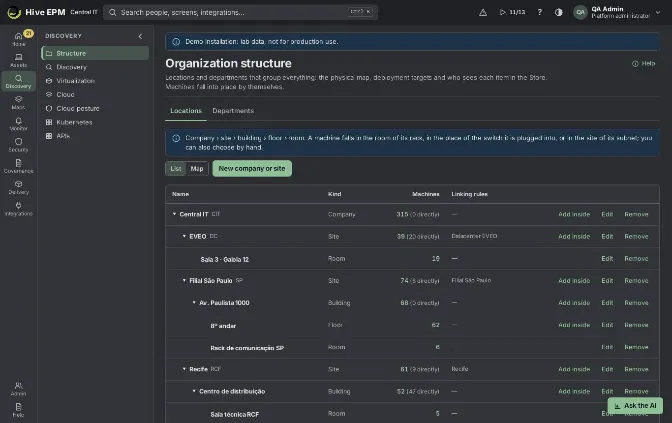Image resolution: width=672 pixels, height=423 pixels.
Task: Click the QA user avatar
Action: click(x=580, y=12)
